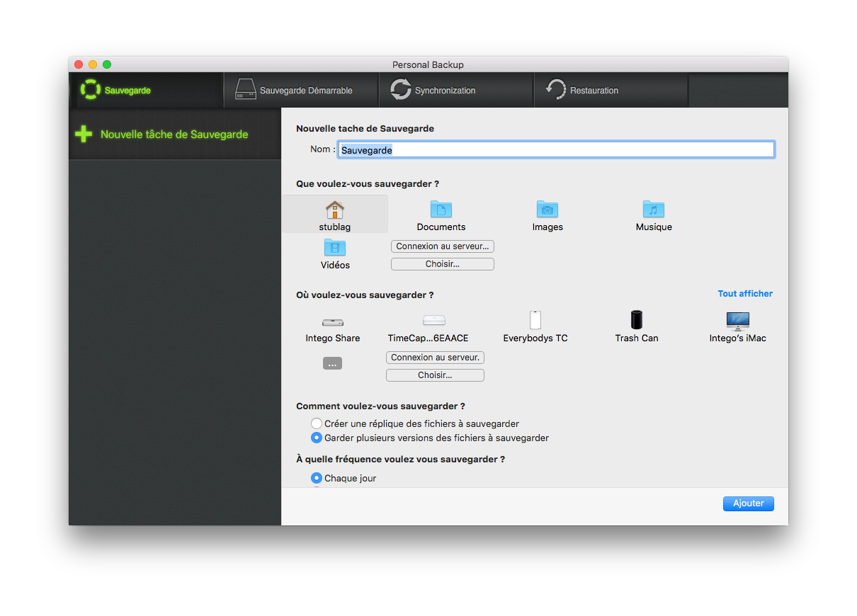
Task: Select Everybodys TC destination icon
Action: pos(535,320)
